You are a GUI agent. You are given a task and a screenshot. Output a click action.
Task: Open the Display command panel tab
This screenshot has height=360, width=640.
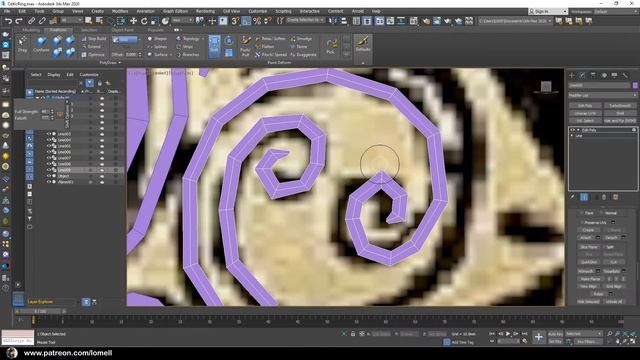pyautogui.click(x=615, y=76)
